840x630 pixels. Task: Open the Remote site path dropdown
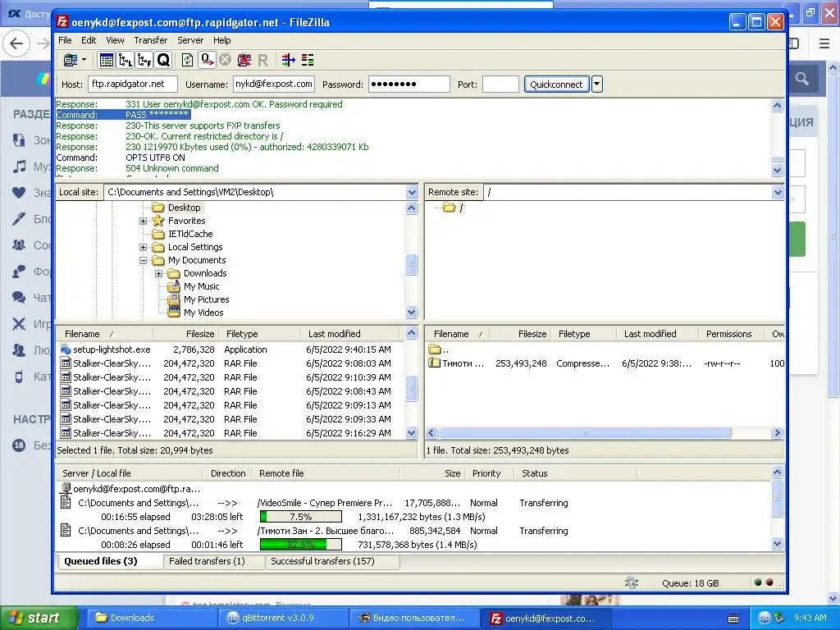pos(778,192)
